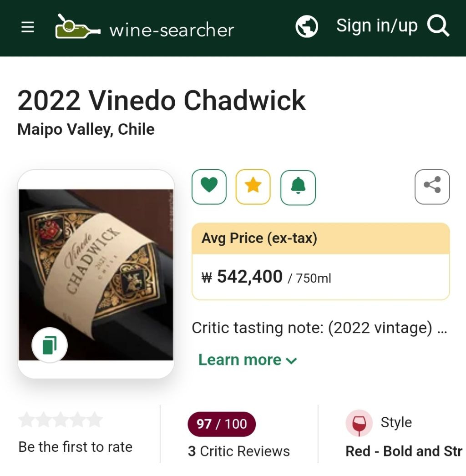Click the wine-searcher text logo
466x476 pixels.
[x=172, y=30]
